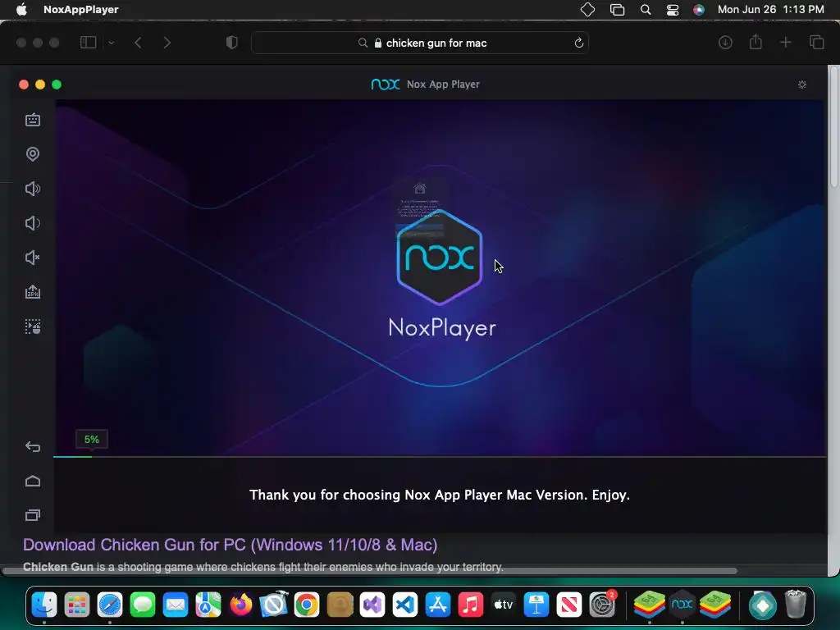Click the Nox icon in the Dock
The image size is (840, 630).
682,605
